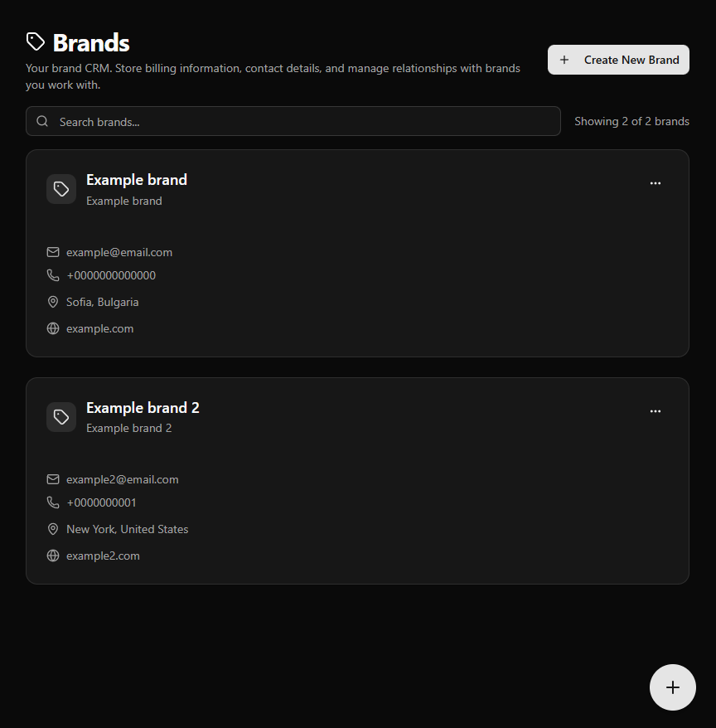Click the example@email.com email address
Screen dimensions: 716x728
click(119, 252)
